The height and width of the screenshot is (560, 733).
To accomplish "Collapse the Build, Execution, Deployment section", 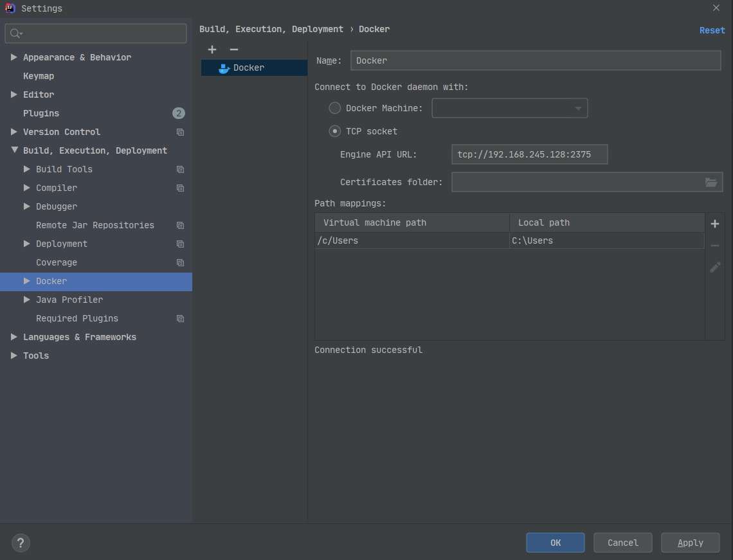I will (14, 150).
